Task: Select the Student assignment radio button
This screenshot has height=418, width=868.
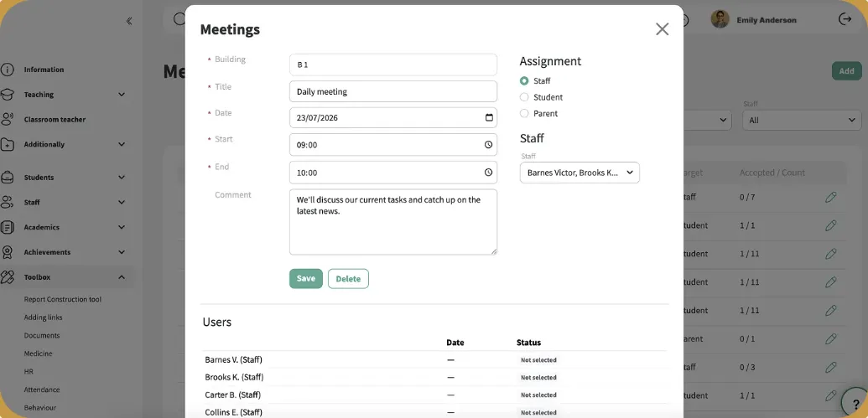Action: click(524, 97)
